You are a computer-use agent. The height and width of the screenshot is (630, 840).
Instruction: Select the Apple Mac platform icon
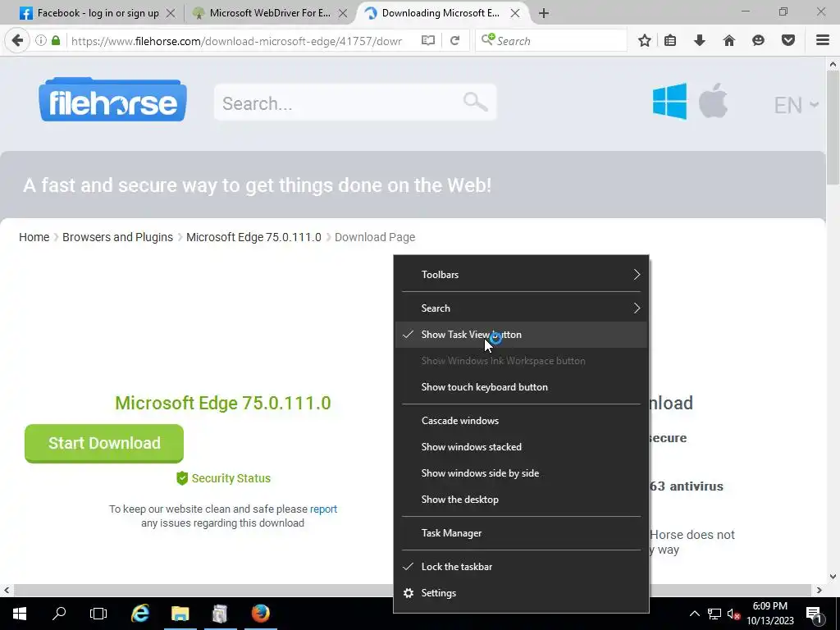point(713,101)
